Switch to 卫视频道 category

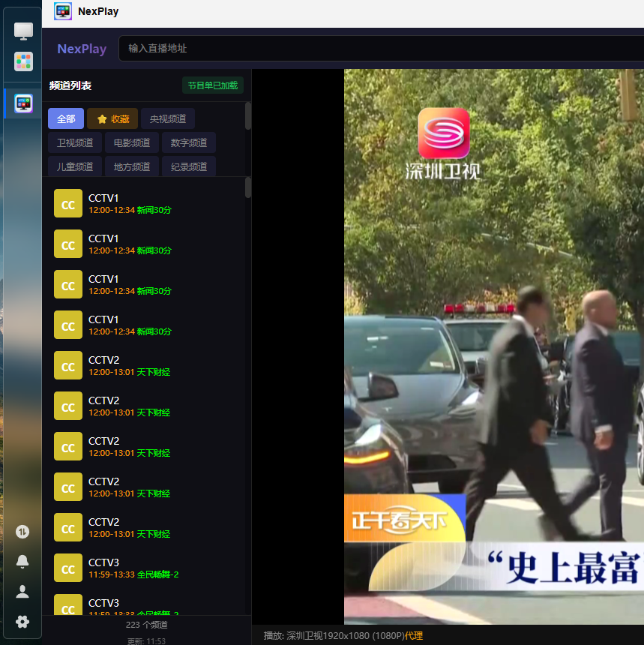click(x=75, y=142)
